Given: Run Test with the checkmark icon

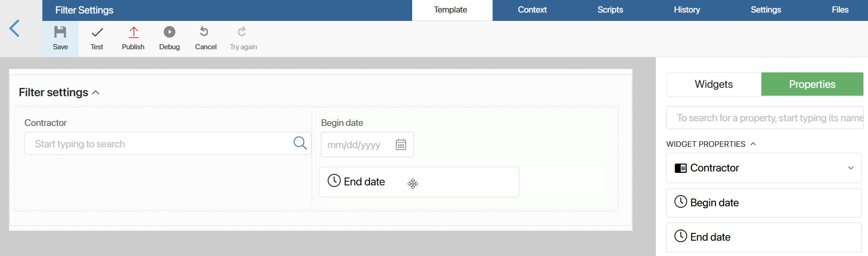Looking at the screenshot, I should point(97,33).
